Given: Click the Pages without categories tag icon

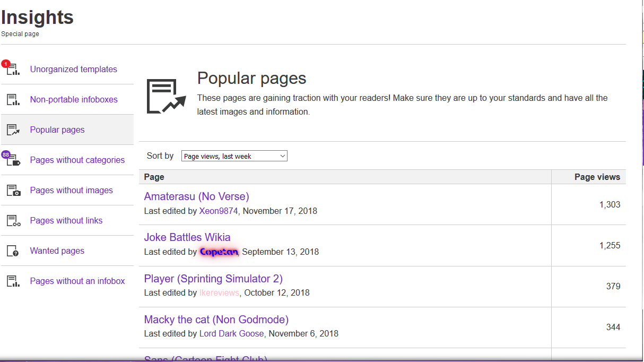Looking at the screenshot, I should click(x=13, y=160).
